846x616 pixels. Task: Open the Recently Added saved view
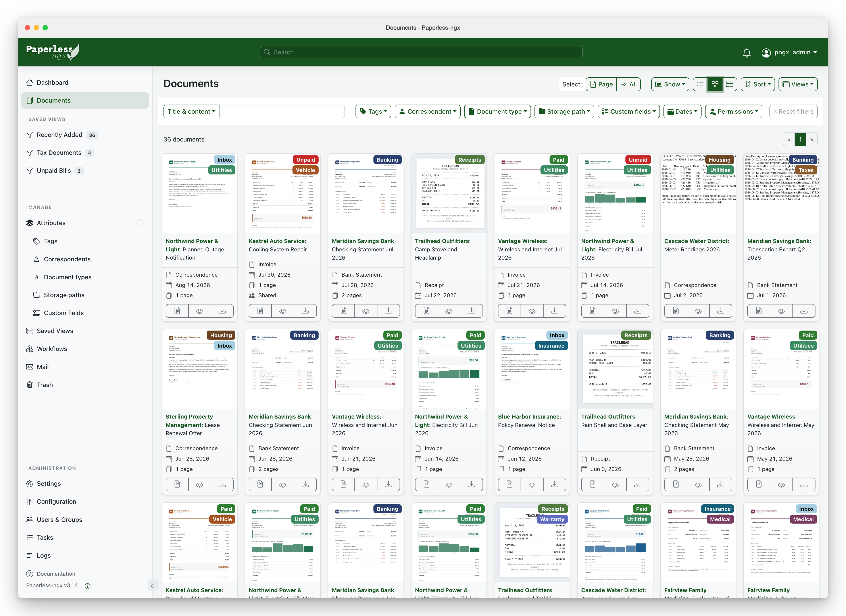click(x=85, y=135)
